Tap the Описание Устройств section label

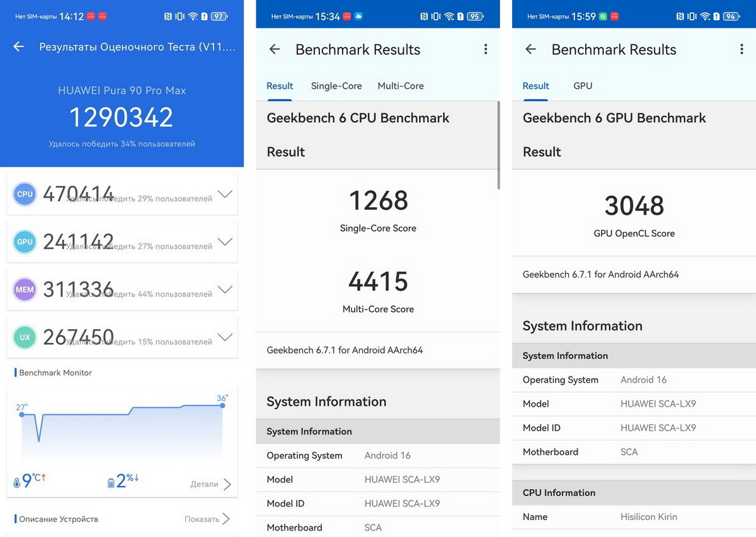(59, 519)
